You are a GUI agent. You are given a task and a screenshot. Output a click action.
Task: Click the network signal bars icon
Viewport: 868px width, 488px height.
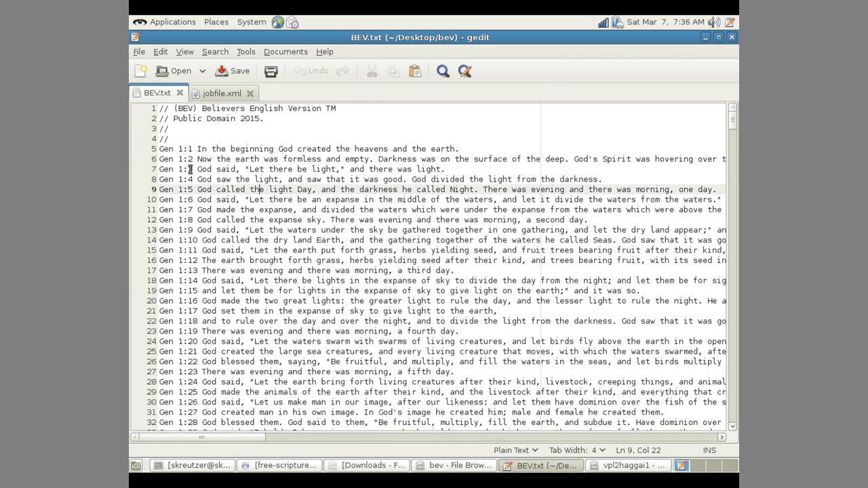[603, 22]
